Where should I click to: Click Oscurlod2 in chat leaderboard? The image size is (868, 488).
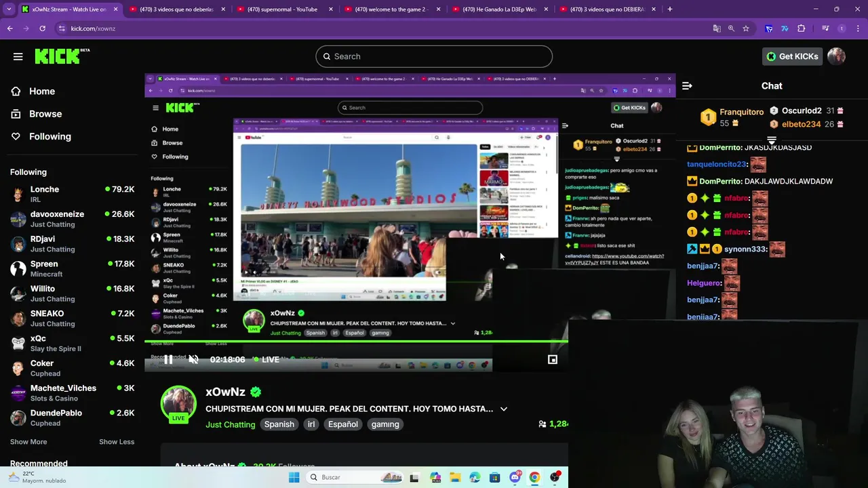802,110
